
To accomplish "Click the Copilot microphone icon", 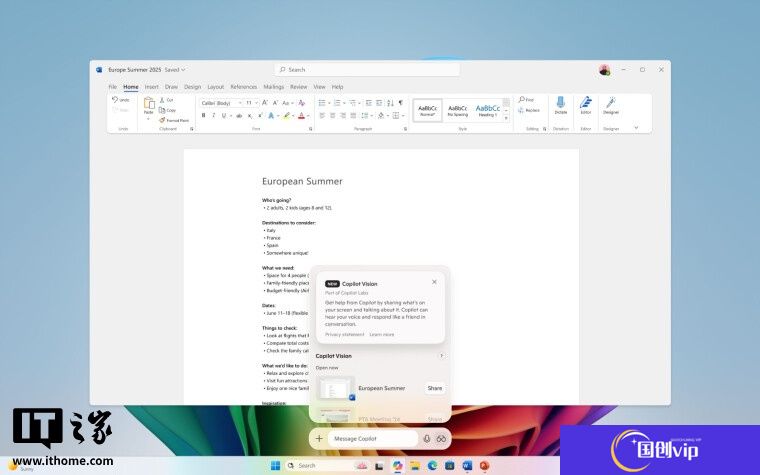I will click(427, 439).
